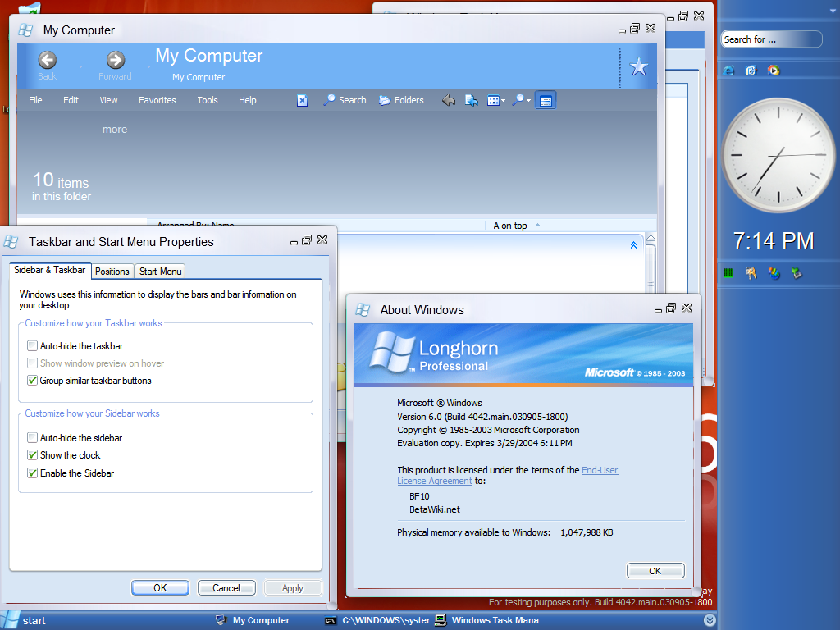Open the File menu
The width and height of the screenshot is (840, 630).
tap(35, 100)
